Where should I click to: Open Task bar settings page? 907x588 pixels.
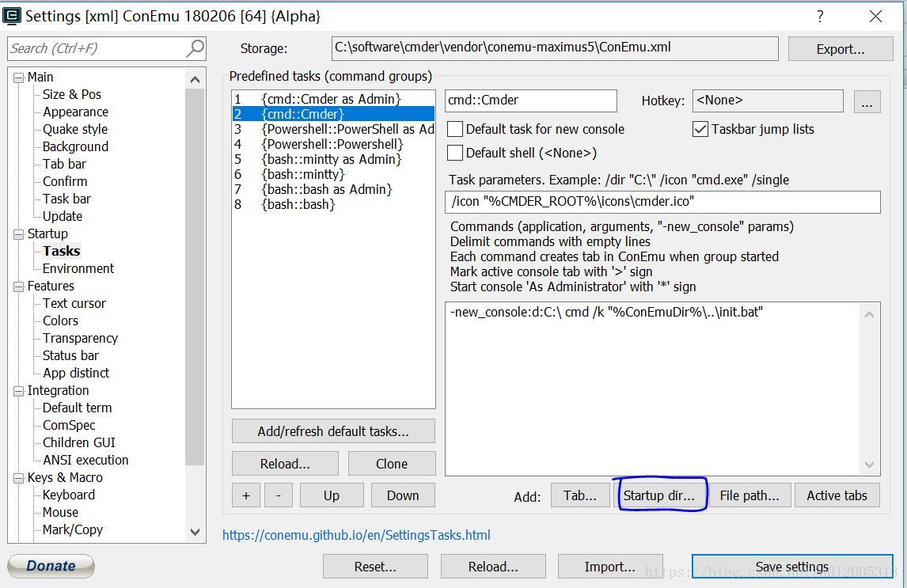tap(66, 199)
